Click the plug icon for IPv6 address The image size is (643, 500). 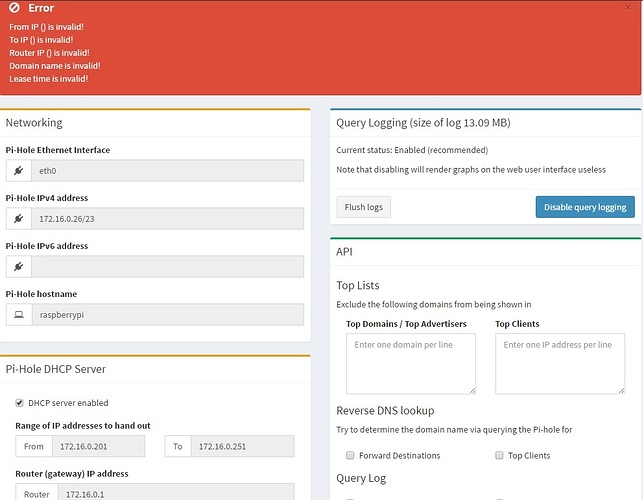click(x=18, y=267)
